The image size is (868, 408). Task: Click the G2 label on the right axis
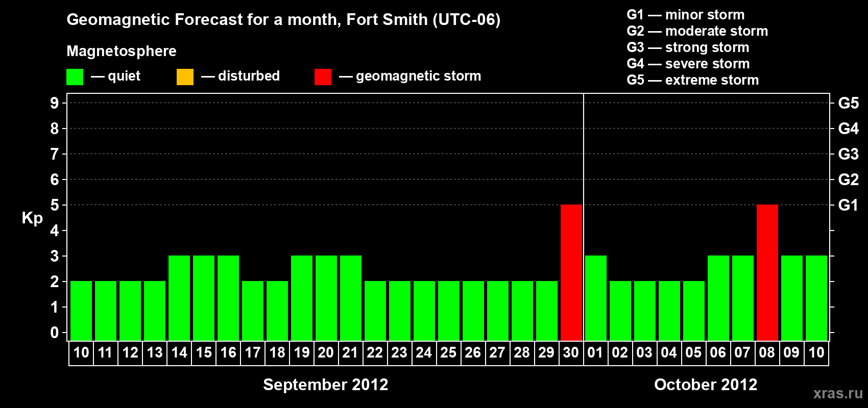pyautogui.click(x=848, y=180)
